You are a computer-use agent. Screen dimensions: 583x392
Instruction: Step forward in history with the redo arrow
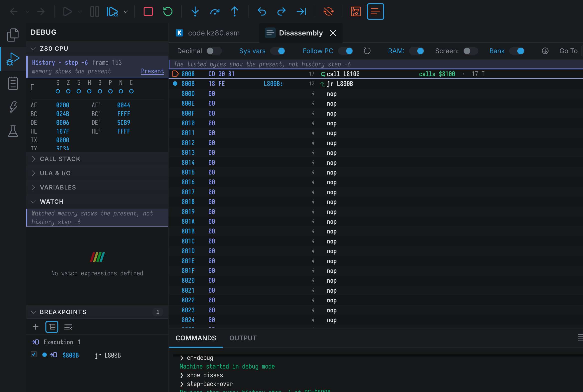coord(281,11)
